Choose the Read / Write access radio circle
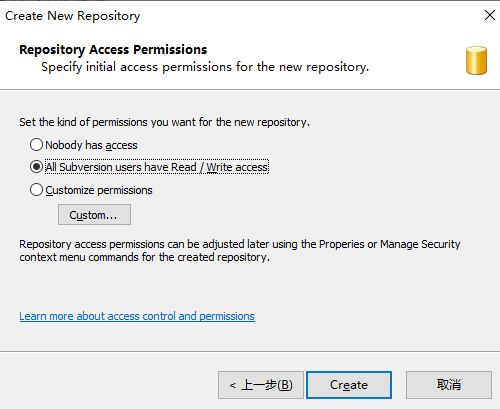The width and height of the screenshot is (500, 409). (36, 167)
